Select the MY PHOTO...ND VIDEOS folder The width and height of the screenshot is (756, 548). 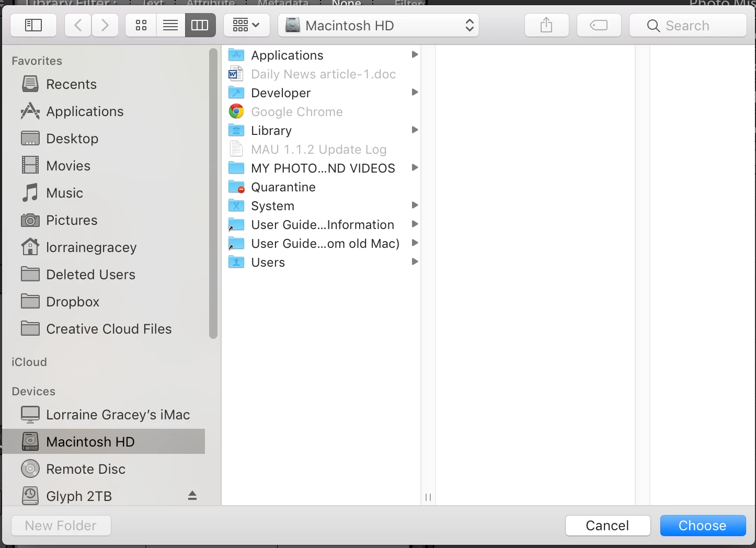pyautogui.click(x=322, y=168)
